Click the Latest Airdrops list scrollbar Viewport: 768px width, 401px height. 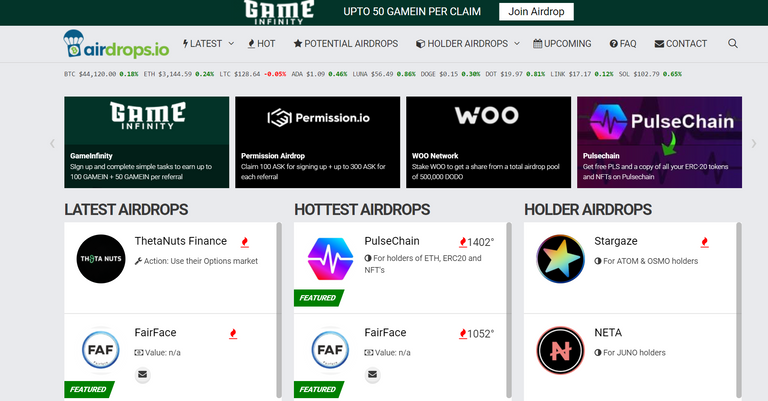[x=279, y=311]
